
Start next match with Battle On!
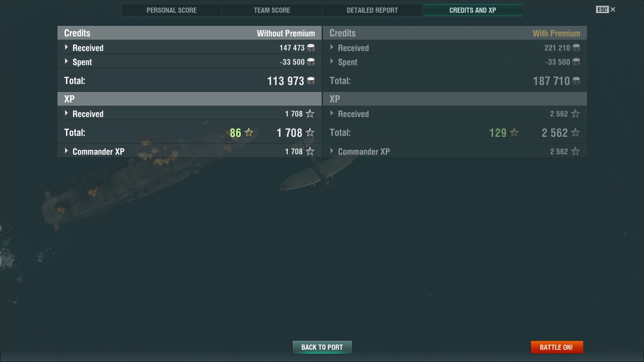[557, 347]
